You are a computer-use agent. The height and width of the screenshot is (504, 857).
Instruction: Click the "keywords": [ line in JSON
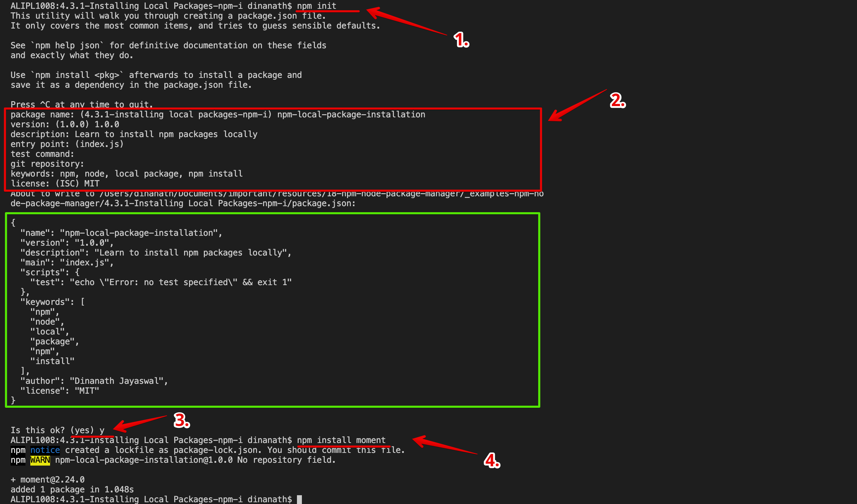coord(52,302)
